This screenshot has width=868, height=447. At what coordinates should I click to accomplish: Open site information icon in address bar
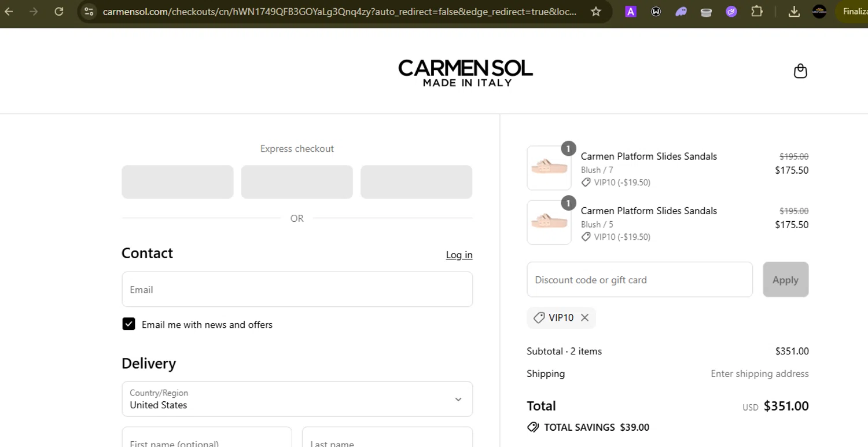[89, 12]
